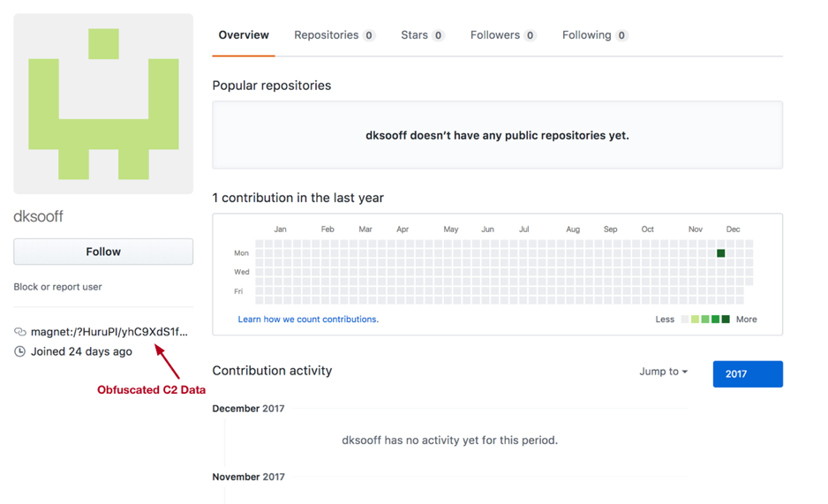Click the clock icon next to Joined
The height and width of the screenshot is (504, 828).
(19, 351)
